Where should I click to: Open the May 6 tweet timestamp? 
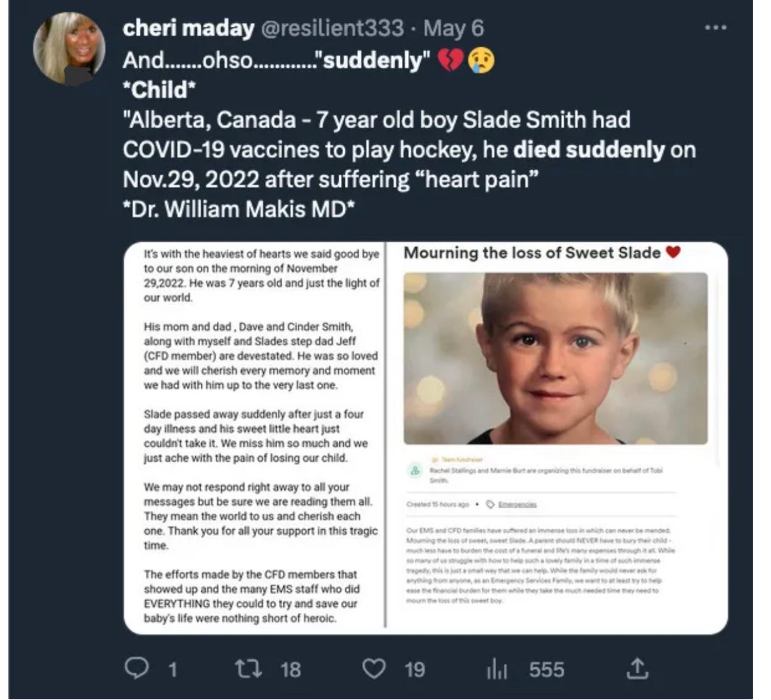[454, 28]
